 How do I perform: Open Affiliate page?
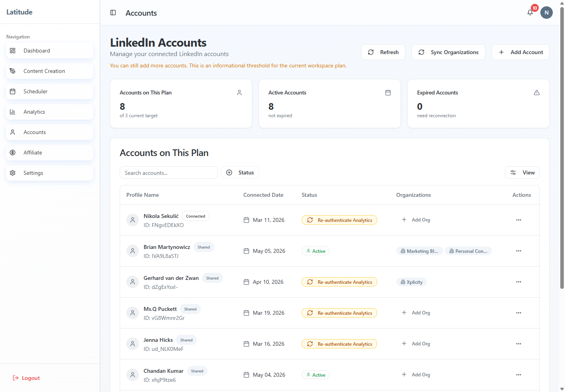pyautogui.click(x=50, y=152)
